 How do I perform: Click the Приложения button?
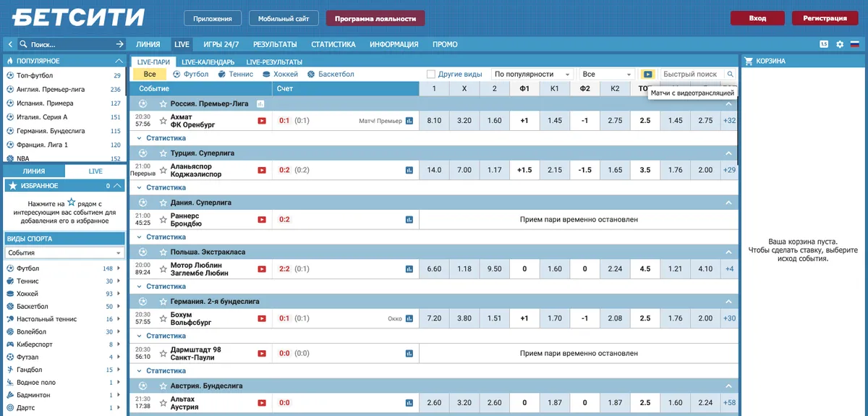point(213,18)
